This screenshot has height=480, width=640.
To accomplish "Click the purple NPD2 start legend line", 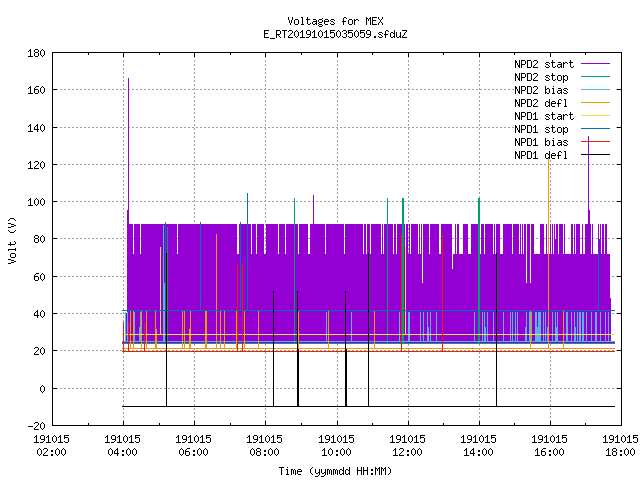I will (x=595, y=64).
